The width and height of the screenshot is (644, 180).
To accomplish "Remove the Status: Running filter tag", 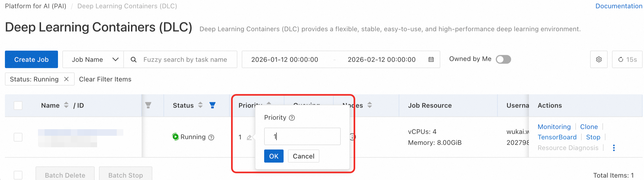I will [x=66, y=79].
